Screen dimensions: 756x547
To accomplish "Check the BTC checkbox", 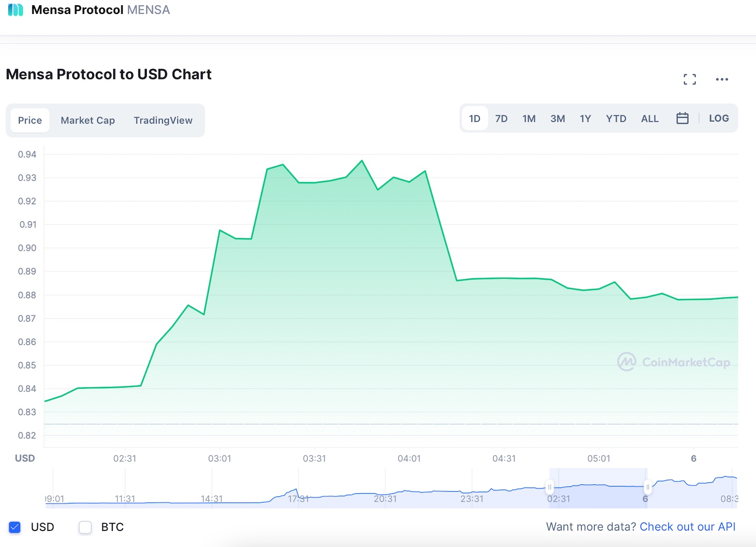I will coord(85,527).
